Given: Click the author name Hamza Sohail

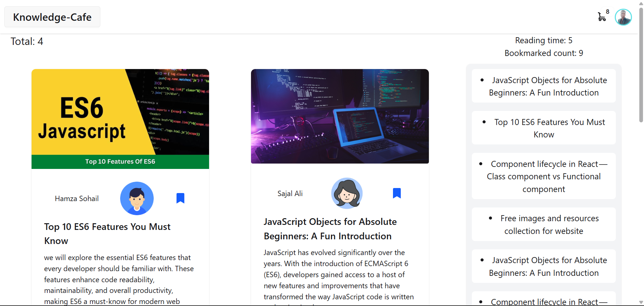Looking at the screenshot, I should pyautogui.click(x=77, y=198).
